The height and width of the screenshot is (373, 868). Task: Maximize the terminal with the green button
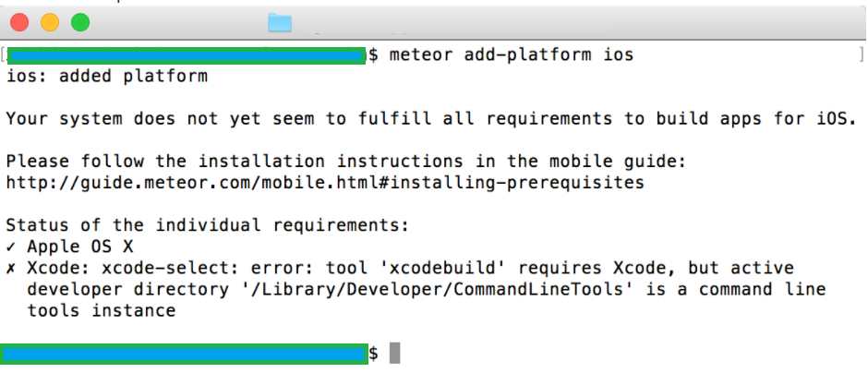click(x=80, y=22)
